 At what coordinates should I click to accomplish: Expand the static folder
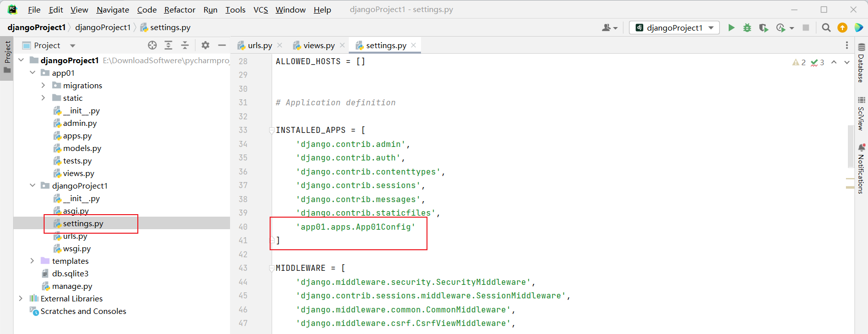[44, 98]
